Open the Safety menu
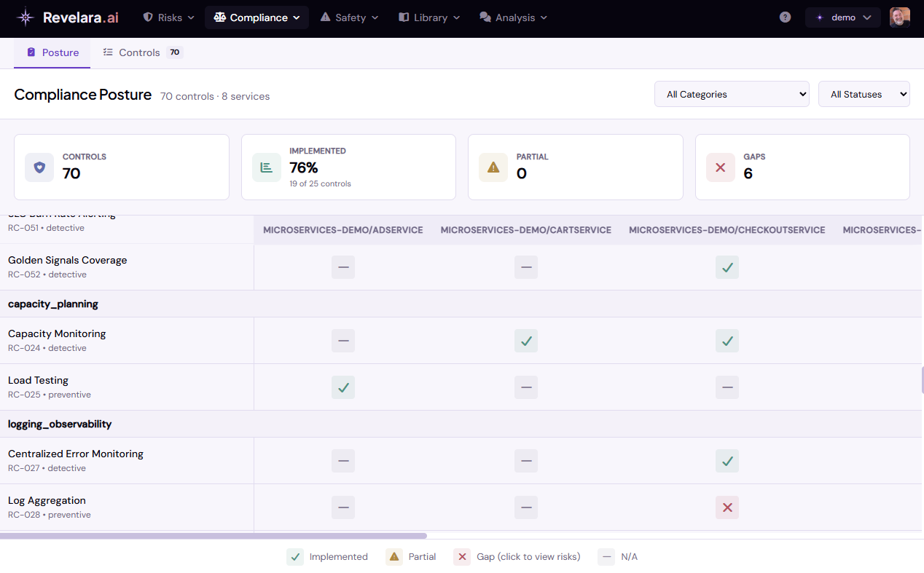The width and height of the screenshot is (924, 573). tap(349, 17)
